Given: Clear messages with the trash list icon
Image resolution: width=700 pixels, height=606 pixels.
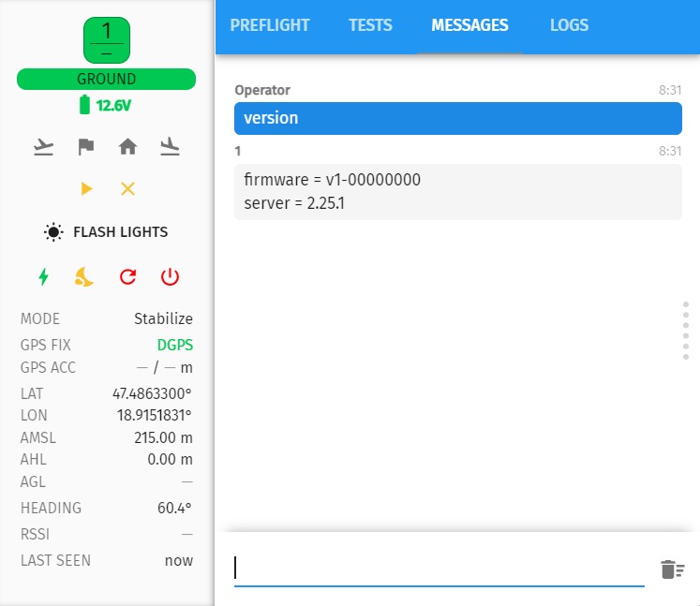Looking at the screenshot, I should coord(672,569).
